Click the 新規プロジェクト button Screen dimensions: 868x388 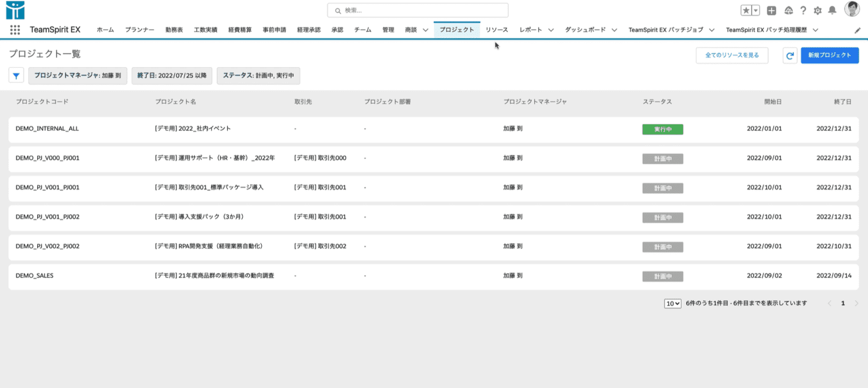pos(829,56)
